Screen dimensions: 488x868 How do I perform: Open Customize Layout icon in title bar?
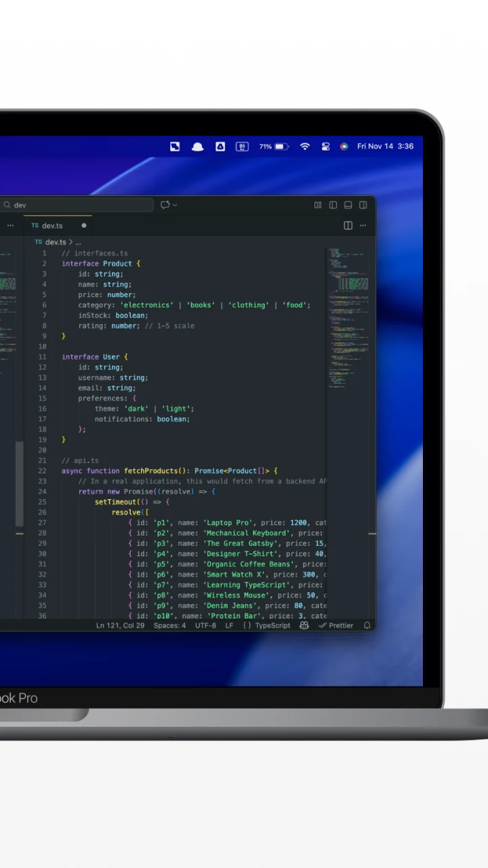pos(318,205)
